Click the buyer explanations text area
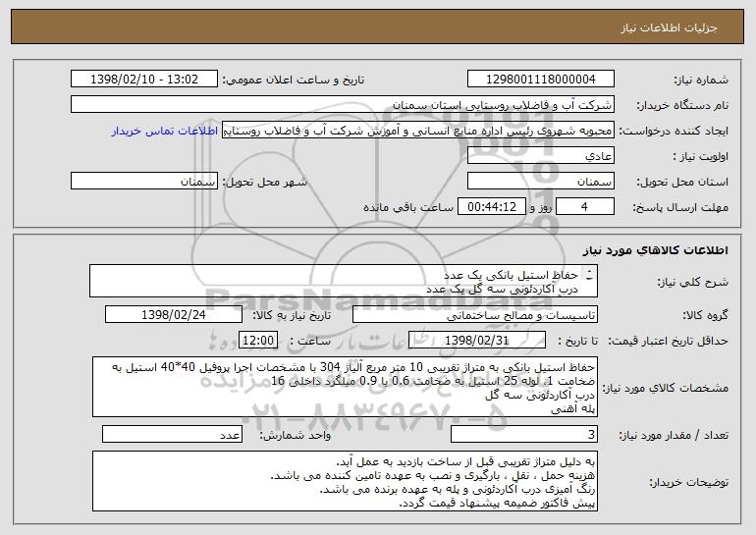This screenshot has width=756, height=535. coord(345,481)
